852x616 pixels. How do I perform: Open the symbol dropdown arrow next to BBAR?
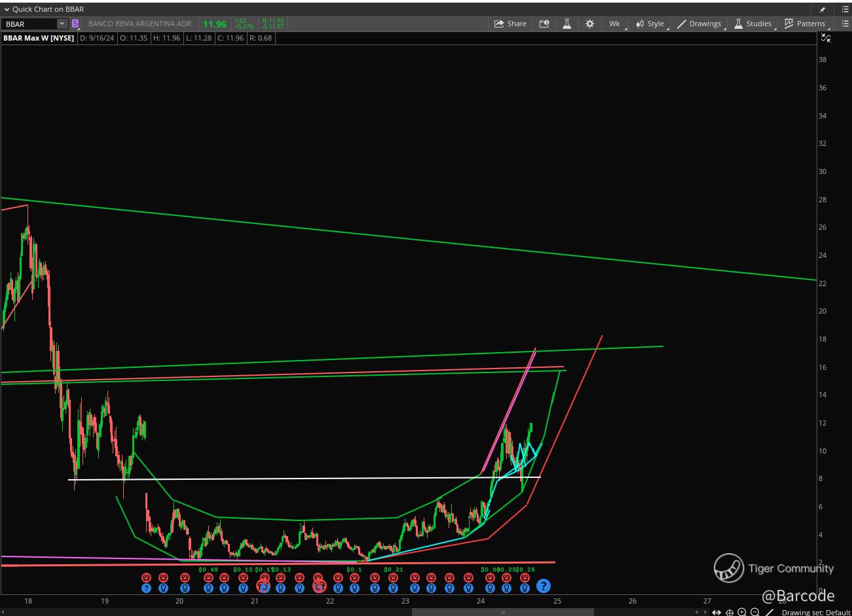click(62, 24)
